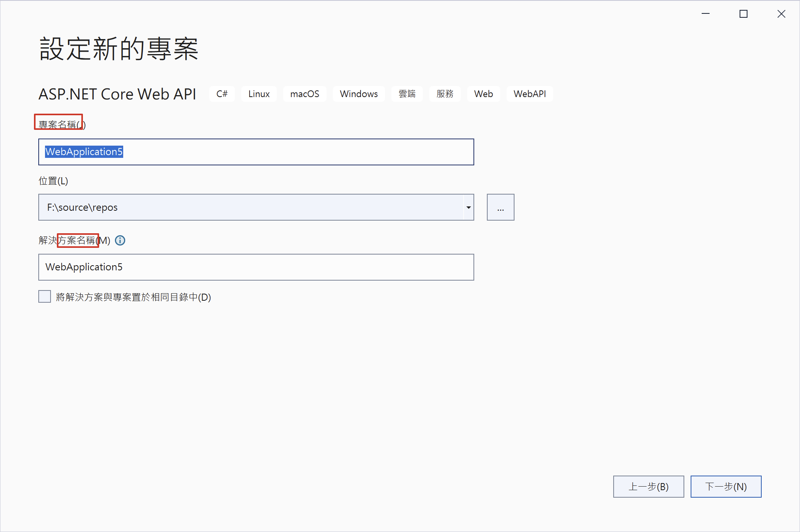Click the 下一步(N) button
Image resolution: width=800 pixels, height=532 pixels.
[726, 487]
